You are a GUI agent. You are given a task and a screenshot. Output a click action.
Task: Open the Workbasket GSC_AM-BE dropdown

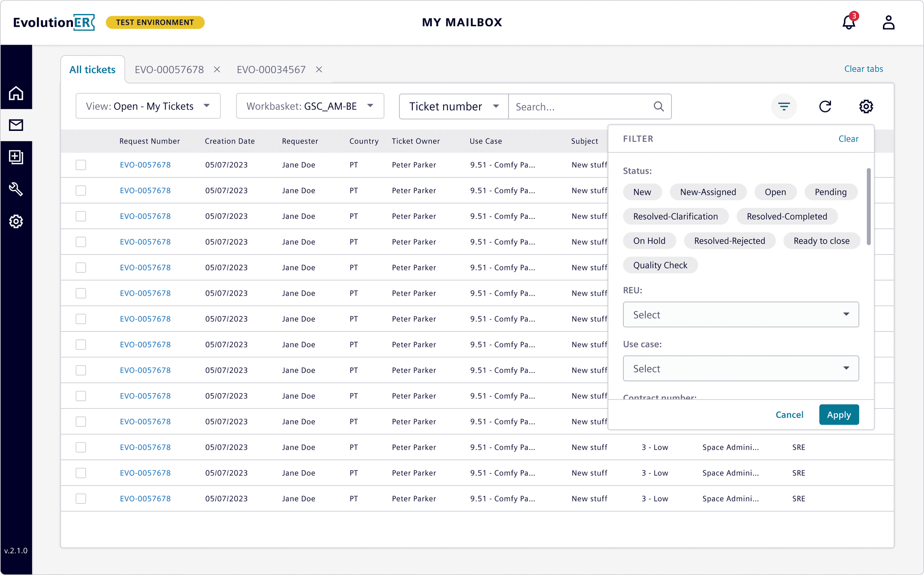click(310, 106)
